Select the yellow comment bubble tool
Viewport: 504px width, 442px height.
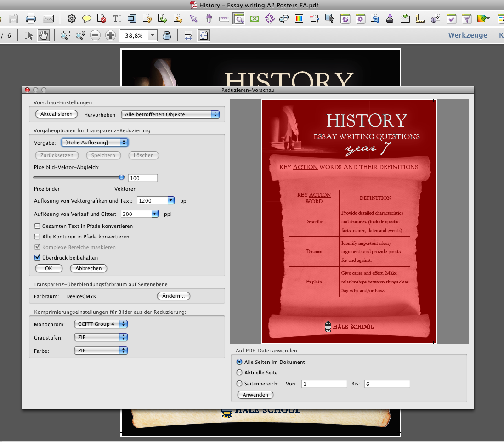pos(87,19)
